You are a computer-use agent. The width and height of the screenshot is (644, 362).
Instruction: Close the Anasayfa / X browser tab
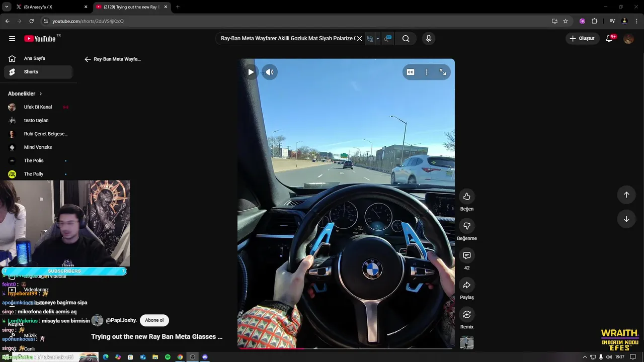86,7
